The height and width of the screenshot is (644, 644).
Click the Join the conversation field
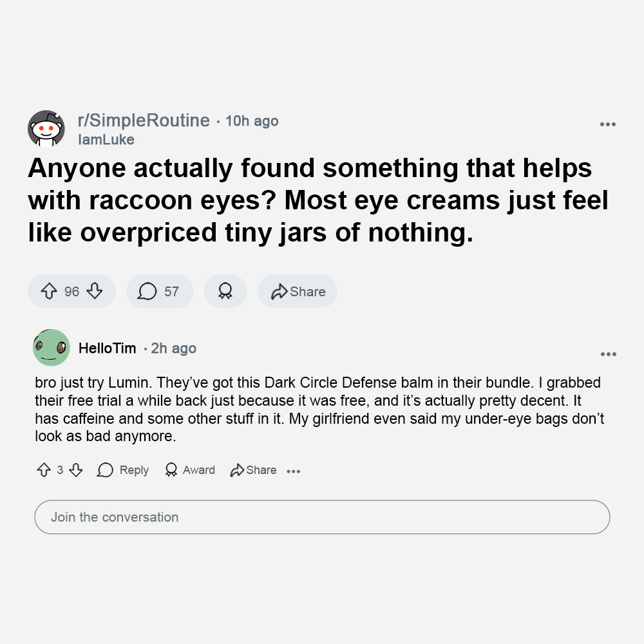coord(322,517)
